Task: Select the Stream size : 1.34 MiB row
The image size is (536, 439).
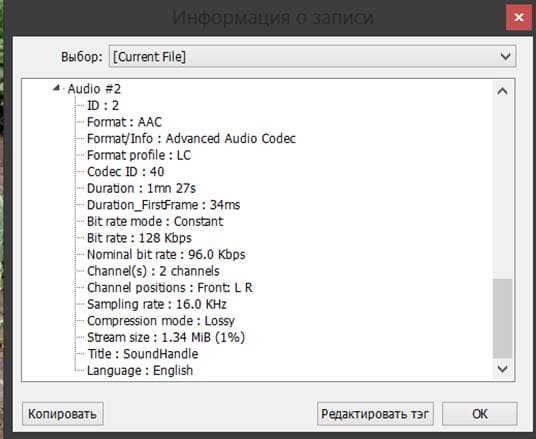Action: click(166, 337)
